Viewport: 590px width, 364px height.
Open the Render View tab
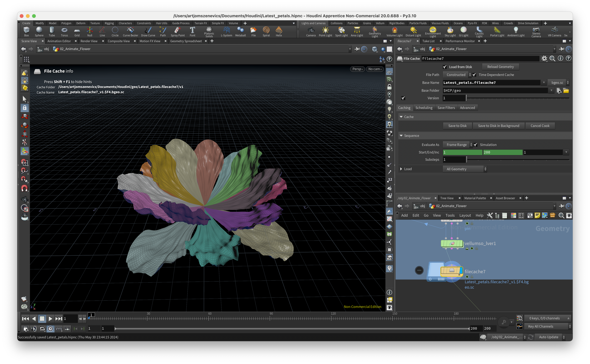[89, 41]
